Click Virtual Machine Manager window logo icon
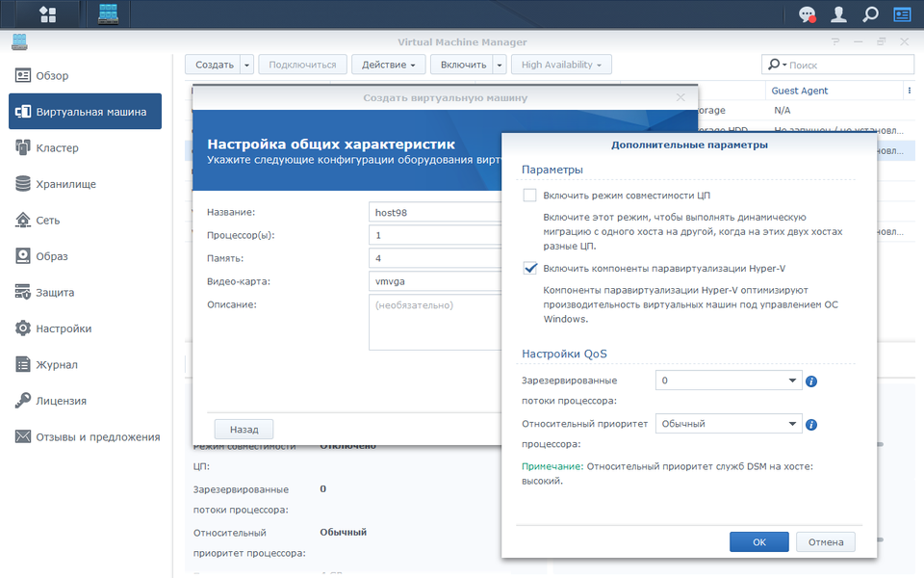Viewport: 924px width, 578px height. pos(19,41)
